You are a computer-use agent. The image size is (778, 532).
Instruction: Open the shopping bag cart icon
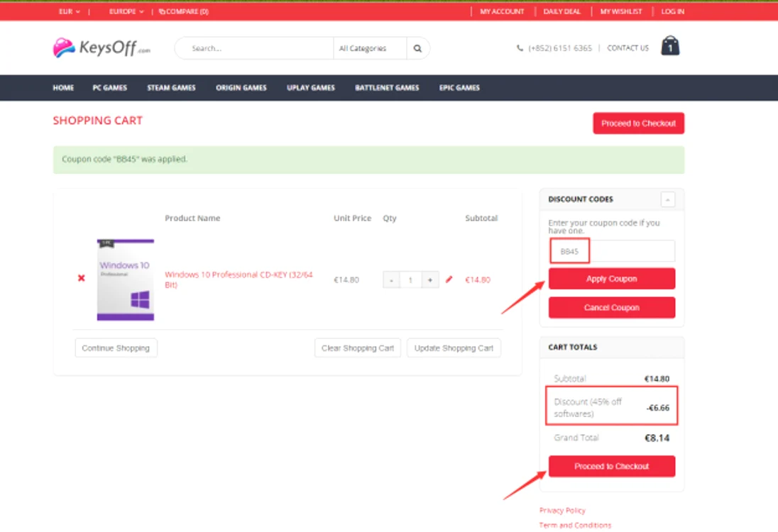(x=670, y=46)
